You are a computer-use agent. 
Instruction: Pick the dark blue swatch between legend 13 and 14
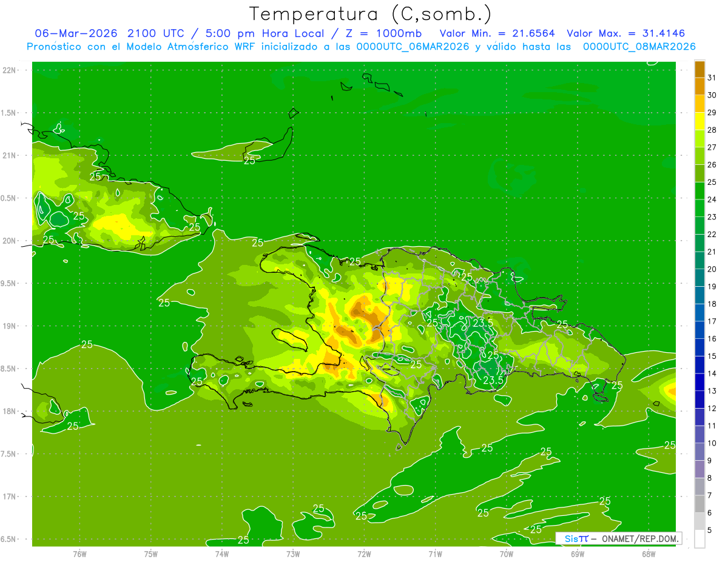pyautogui.click(x=699, y=382)
